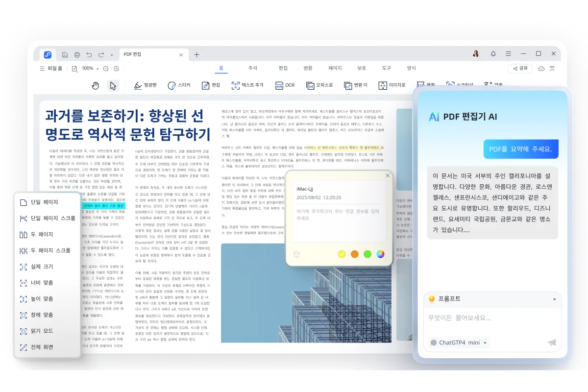Image resolution: width=588 pixels, height=392 pixels.
Task: Click the 편집 edit tool in toolbar
Action: tap(211, 85)
